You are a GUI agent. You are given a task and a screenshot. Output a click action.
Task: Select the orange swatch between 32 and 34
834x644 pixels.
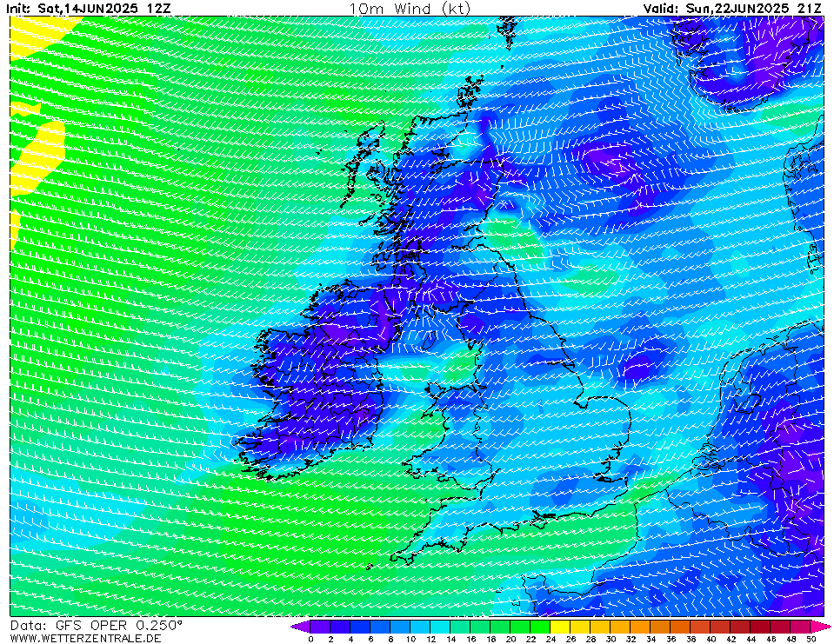[640, 627]
